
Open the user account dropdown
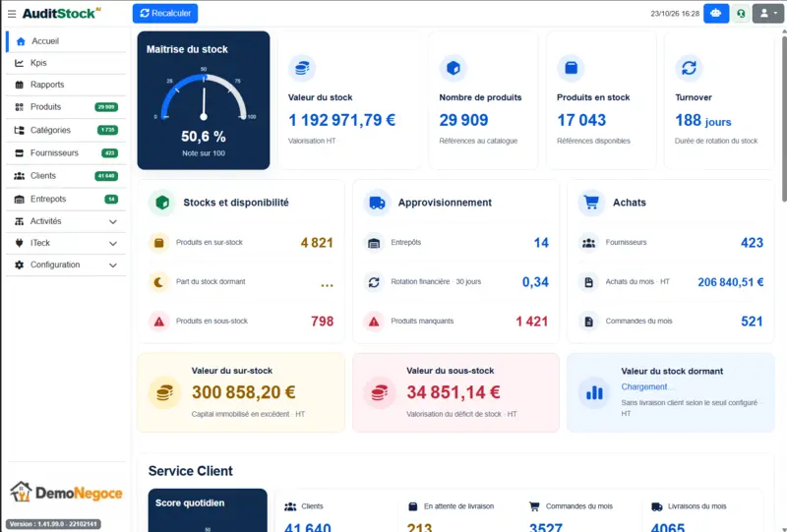(768, 14)
